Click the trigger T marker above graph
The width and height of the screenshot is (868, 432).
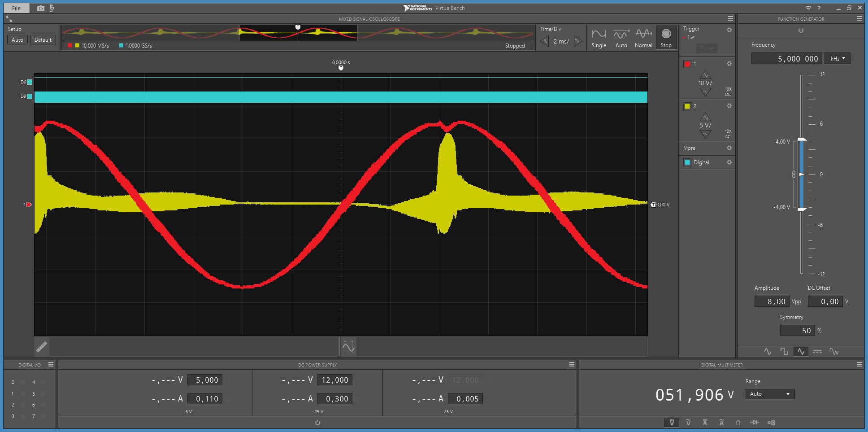(341, 68)
